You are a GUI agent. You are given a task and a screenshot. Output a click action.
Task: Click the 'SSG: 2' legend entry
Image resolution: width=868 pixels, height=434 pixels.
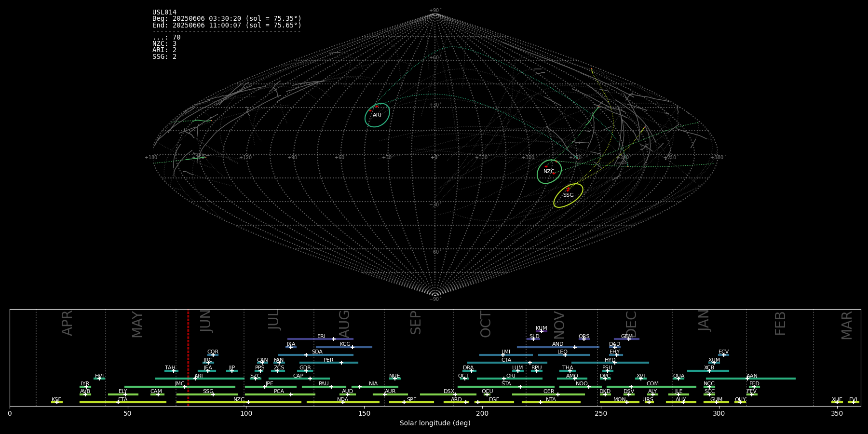click(x=164, y=57)
